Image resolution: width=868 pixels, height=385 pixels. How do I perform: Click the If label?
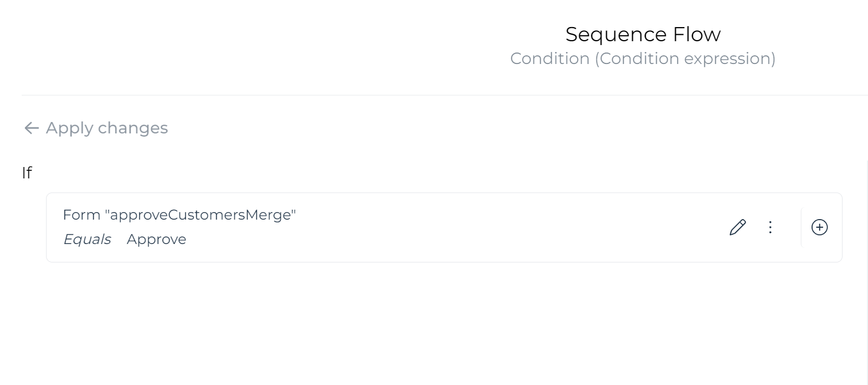click(27, 172)
